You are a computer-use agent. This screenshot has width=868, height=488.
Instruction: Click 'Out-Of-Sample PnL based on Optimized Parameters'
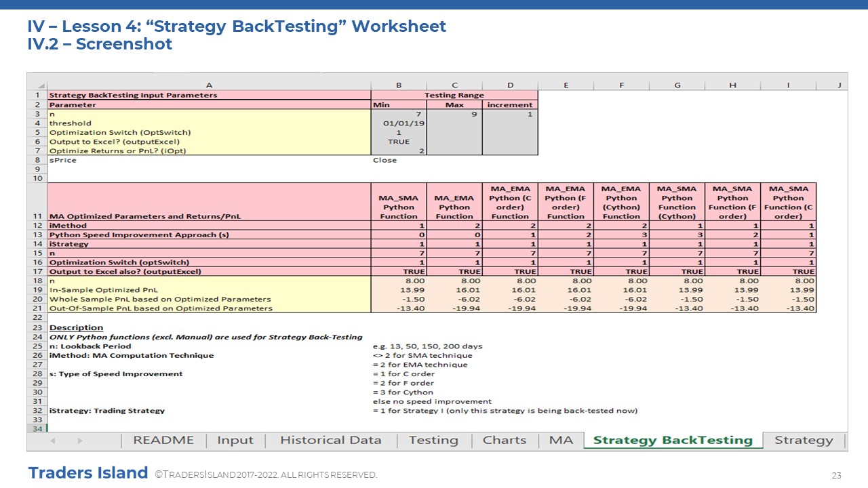(209, 308)
